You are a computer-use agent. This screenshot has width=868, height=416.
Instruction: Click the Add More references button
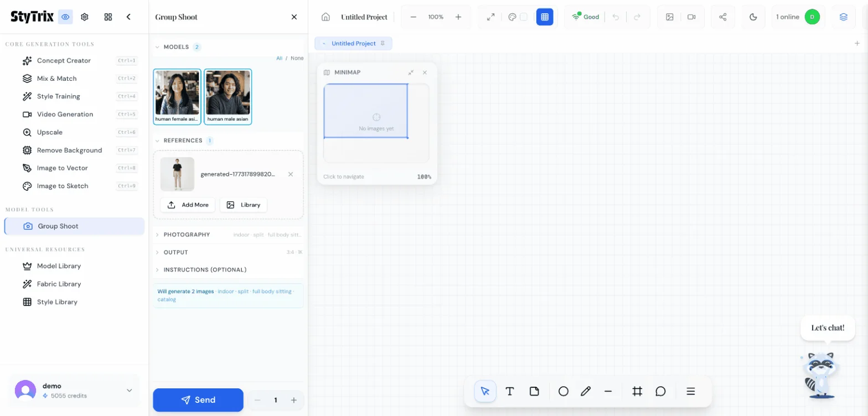[x=188, y=205]
